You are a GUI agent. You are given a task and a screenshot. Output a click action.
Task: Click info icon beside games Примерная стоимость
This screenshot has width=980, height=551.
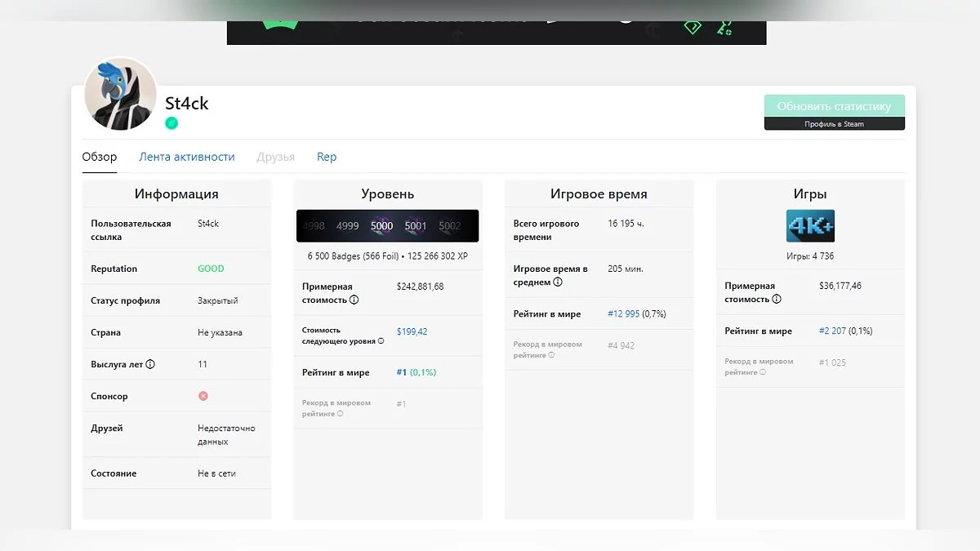click(777, 300)
